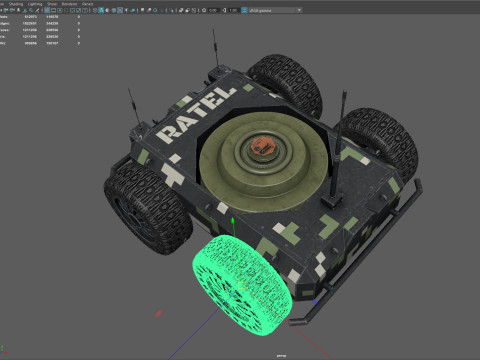Click the camera Bookmarks icon
The height and width of the screenshot is (360, 480).
pos(18,10)
